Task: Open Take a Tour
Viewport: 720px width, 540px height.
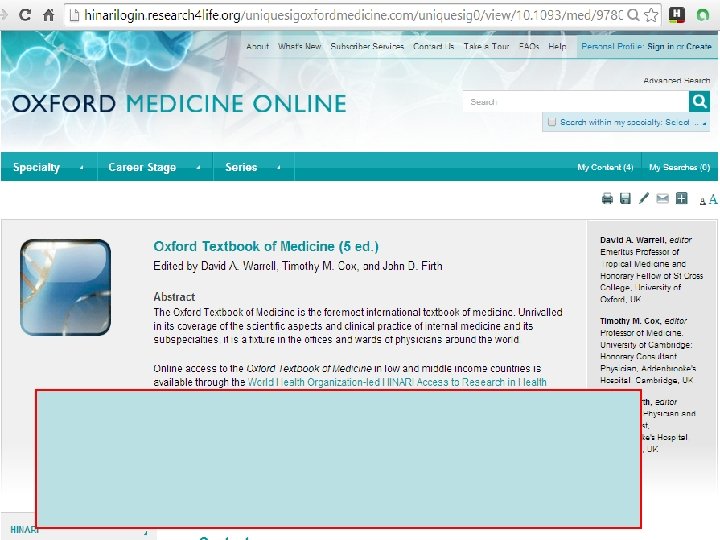Action: [486, 46]
